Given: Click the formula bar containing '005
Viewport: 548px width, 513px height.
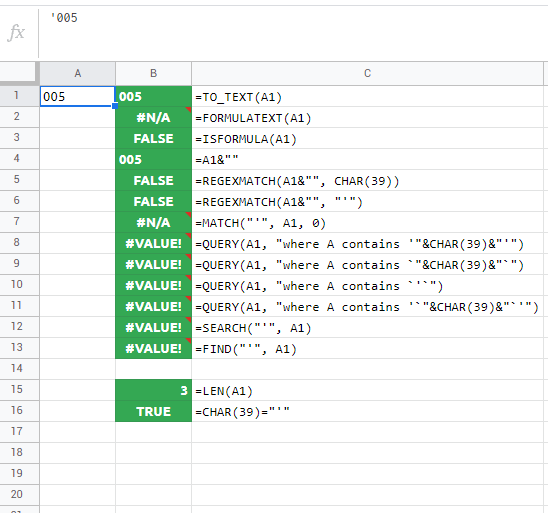Looking at the screenshot, I should click(293, 32).
